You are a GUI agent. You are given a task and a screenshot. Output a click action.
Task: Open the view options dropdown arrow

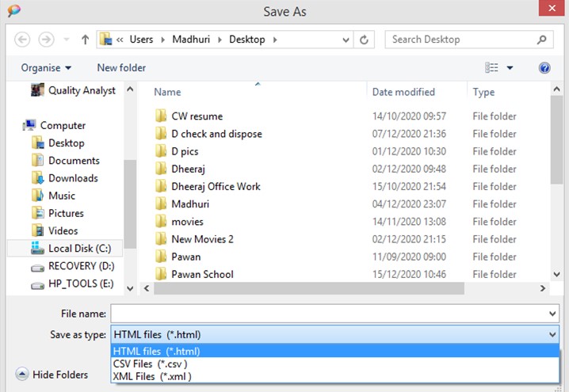(510, 68)
